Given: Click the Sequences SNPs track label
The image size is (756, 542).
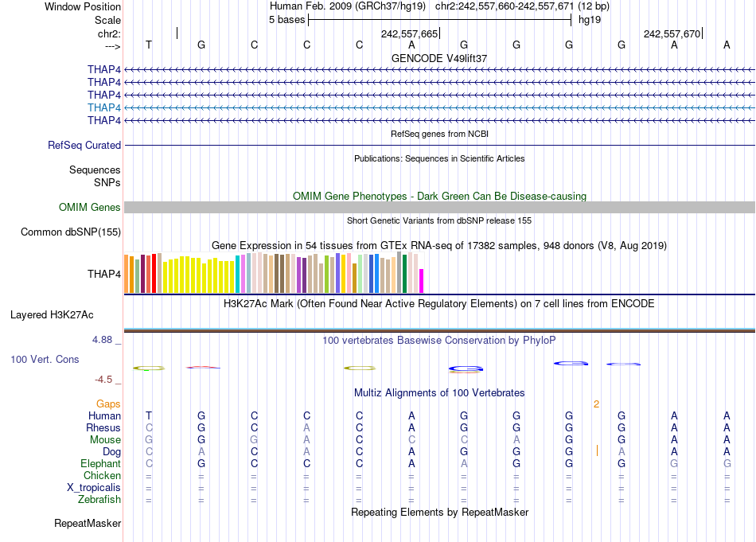Looking at the screenshot, I should tap(95, 176).
